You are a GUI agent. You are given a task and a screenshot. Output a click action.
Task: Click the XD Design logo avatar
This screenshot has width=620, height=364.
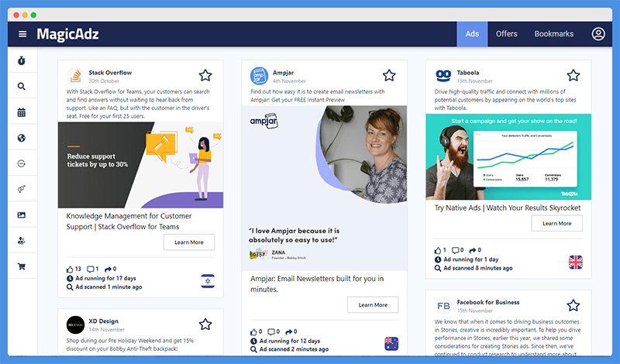click(x=75, y=325)
